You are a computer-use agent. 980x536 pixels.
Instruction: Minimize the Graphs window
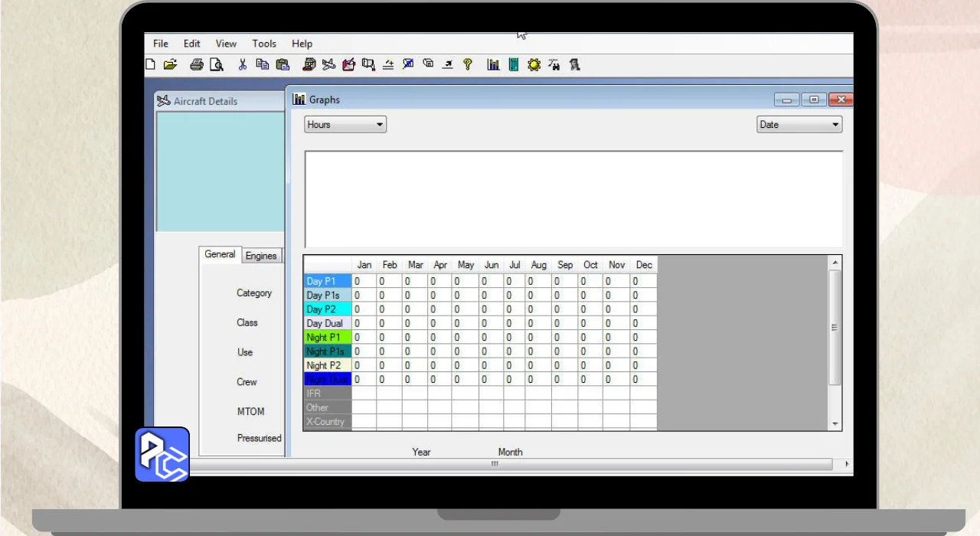coord(786,100)
